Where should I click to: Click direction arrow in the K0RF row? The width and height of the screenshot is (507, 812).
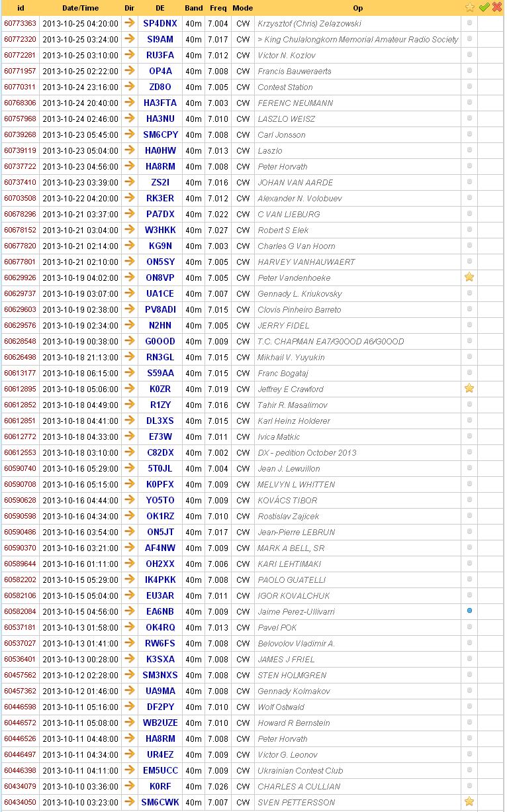tap(130, 786)
